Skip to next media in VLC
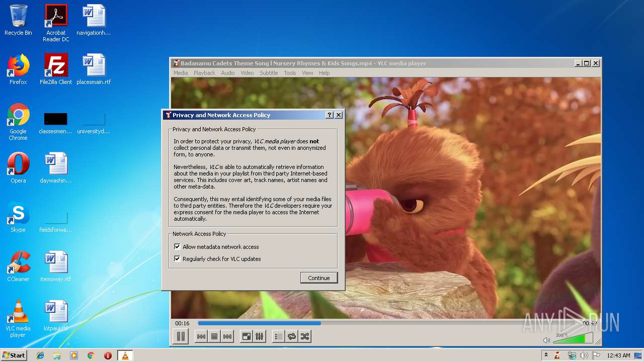The height and width of the screenshot is (362, 644). tap(227, 336)
